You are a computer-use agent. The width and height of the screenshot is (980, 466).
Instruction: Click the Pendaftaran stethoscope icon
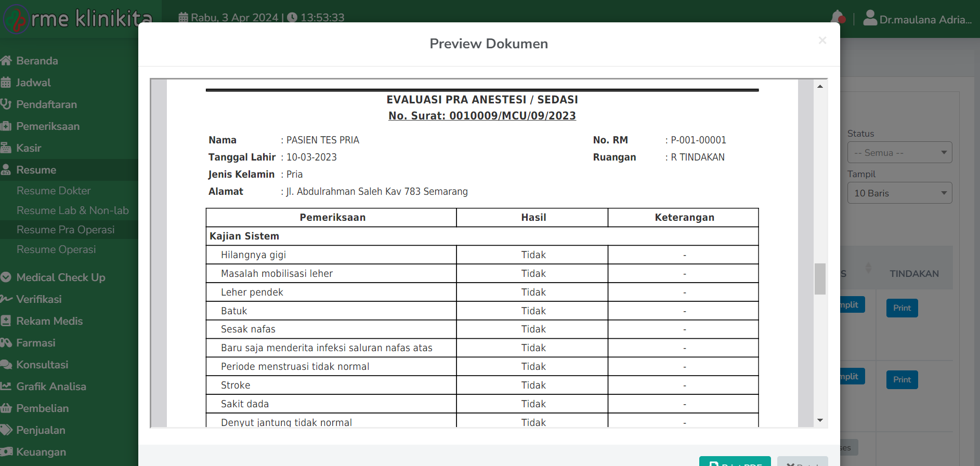[6, 104]
